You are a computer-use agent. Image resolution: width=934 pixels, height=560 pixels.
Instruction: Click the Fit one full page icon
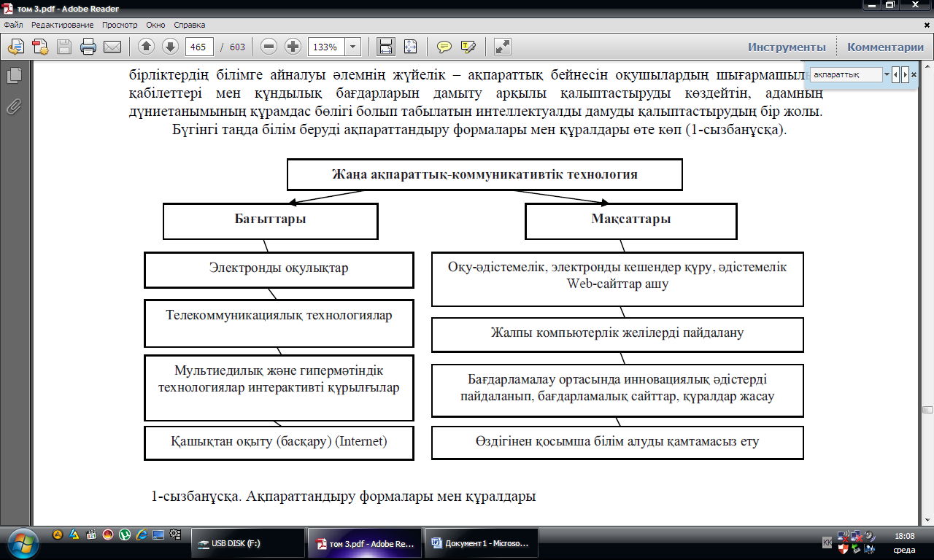[410, 47]
